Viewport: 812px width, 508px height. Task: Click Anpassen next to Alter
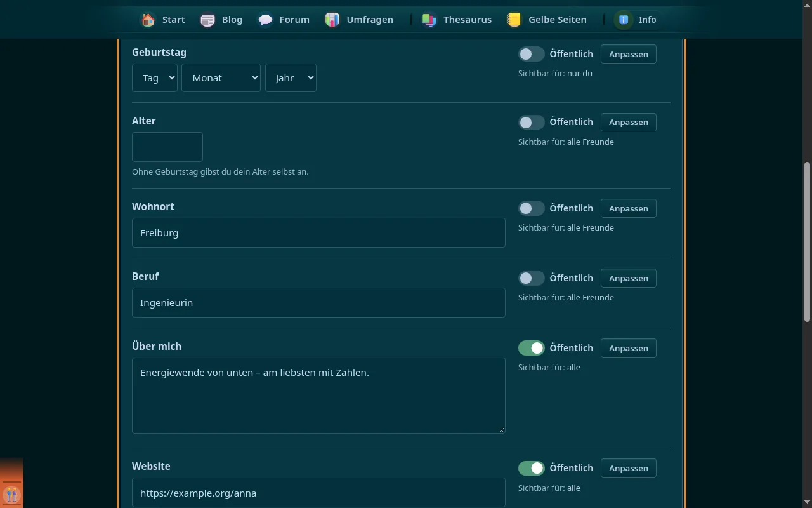[629, 122]
